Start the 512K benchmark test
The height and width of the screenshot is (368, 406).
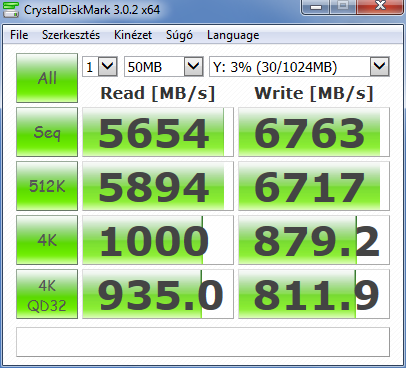[47, 186]
